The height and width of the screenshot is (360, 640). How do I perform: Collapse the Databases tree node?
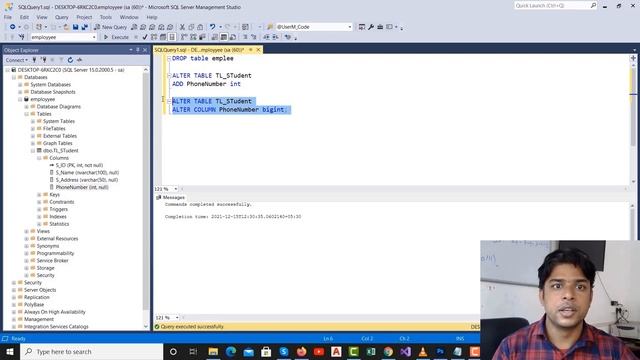click(14, 77)
